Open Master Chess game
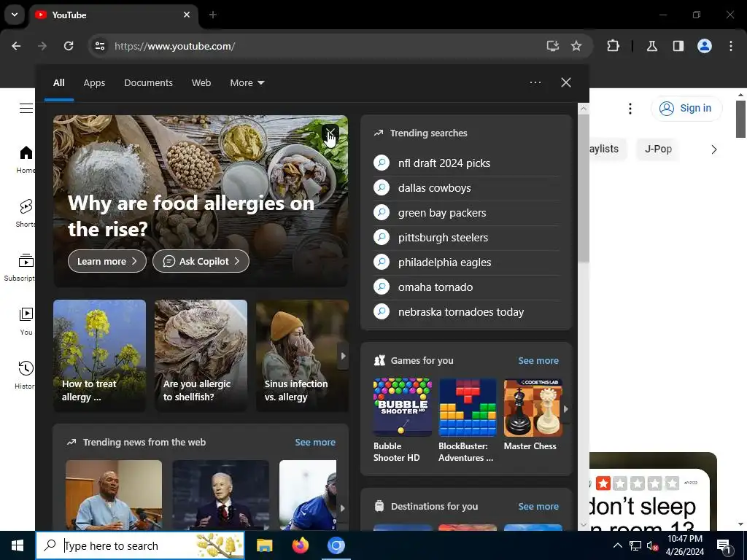 533,415
